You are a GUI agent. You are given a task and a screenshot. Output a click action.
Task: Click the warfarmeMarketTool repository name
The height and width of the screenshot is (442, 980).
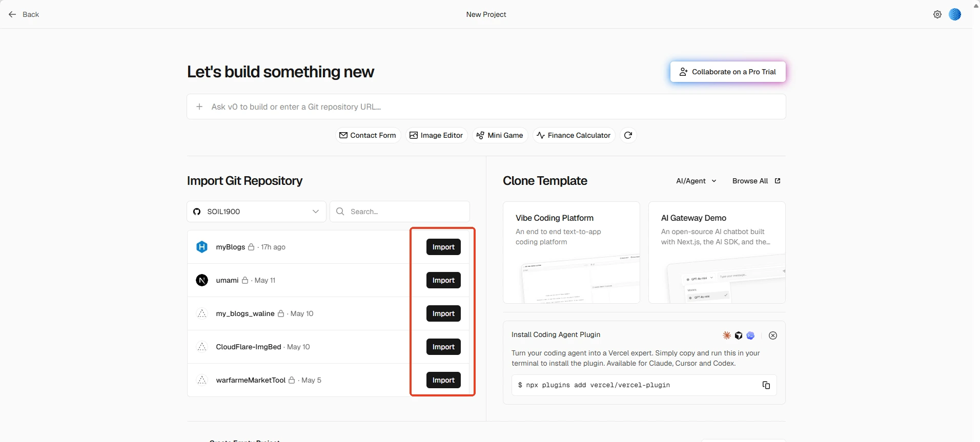(251, 380)
